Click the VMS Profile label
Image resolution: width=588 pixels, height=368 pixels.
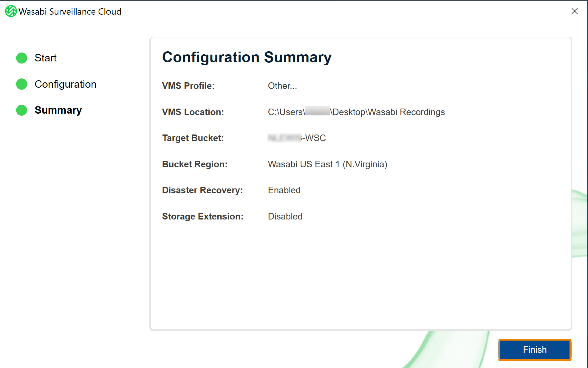(x=188, y=86)
